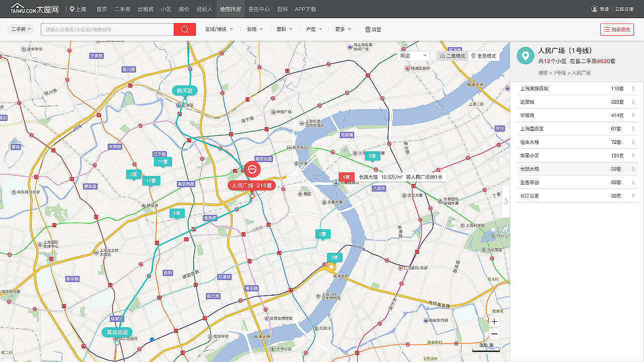The image size is (644, 362).
Task: Open the 二手房 type dropdown
Action: pyautogui.click(x=21, y=30)
